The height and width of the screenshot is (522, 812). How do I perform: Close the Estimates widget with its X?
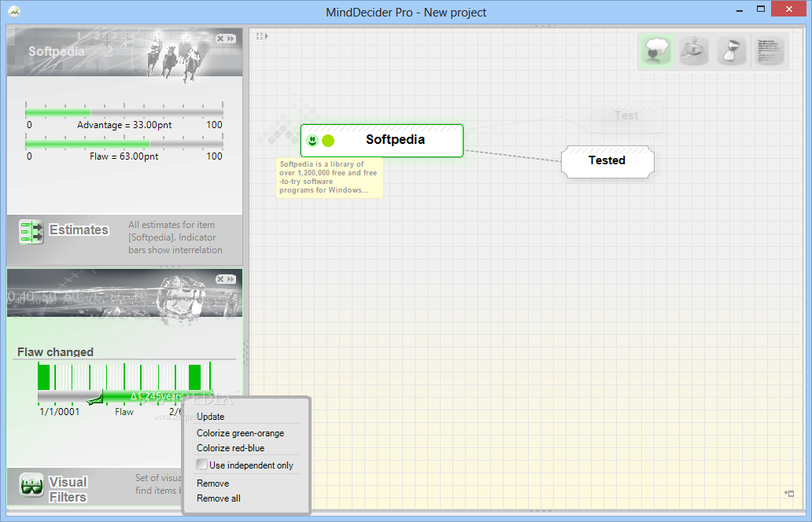(220, 39)
